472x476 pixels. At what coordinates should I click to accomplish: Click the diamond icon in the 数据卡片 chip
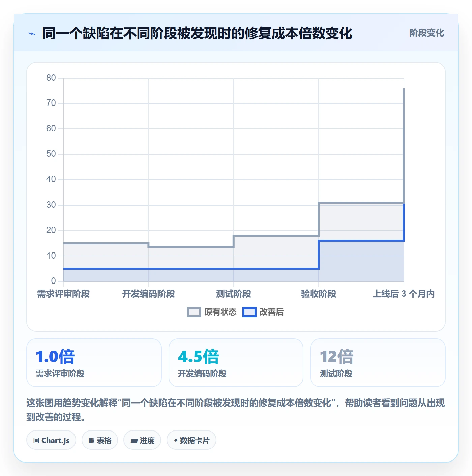pos(176,440)
